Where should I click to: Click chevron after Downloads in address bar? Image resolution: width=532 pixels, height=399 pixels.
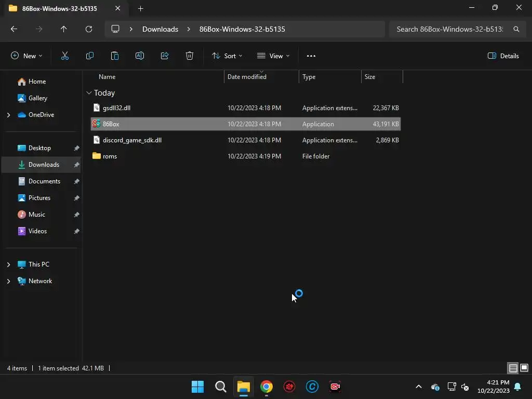click(189, 29)
